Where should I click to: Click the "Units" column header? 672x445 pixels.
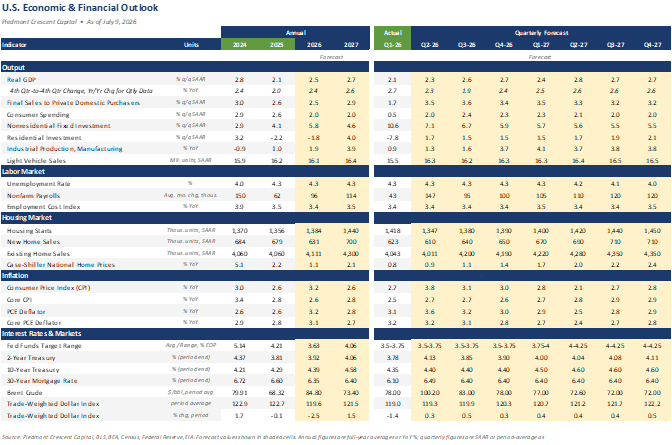pos(191,45)
